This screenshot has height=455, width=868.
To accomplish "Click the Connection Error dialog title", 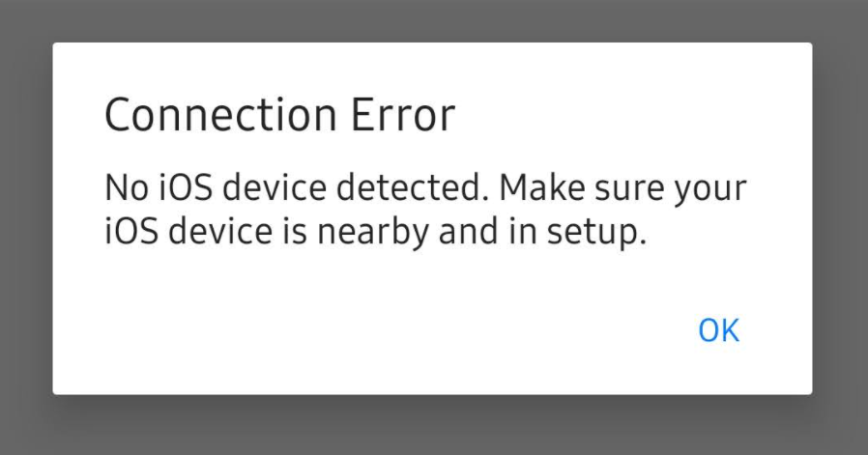I will tap(278, 117).
